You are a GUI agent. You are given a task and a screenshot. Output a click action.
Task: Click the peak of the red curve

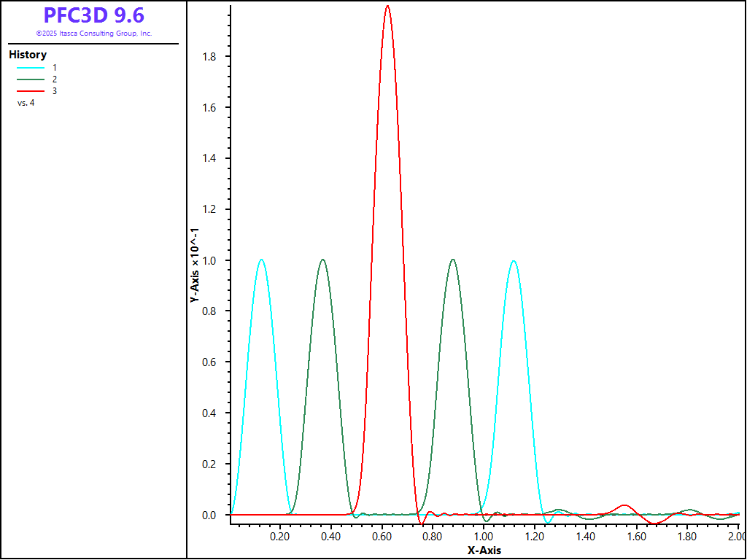point(387,6)
